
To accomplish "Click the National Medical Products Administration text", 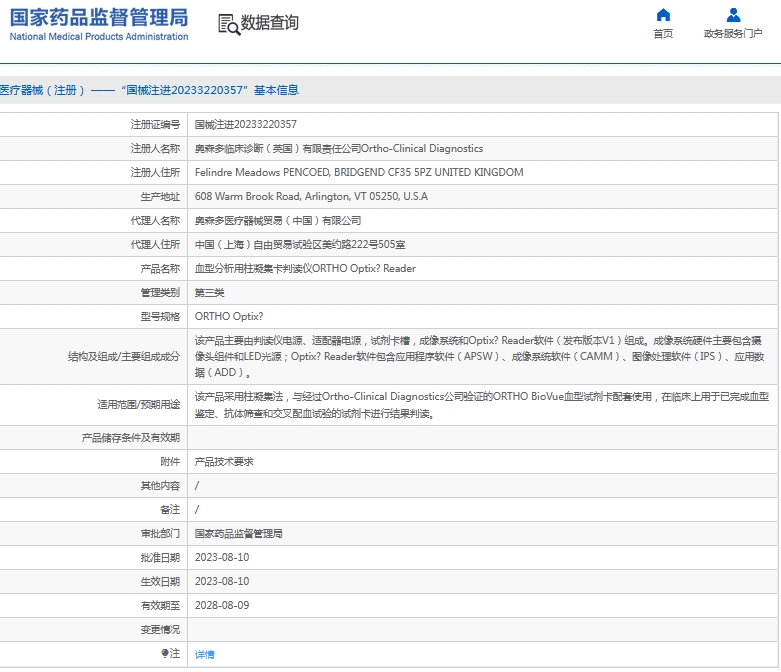I will (x=99, y=36).
